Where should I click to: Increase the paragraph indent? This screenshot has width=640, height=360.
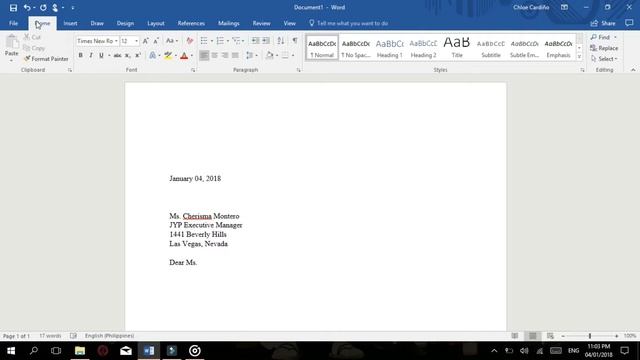click(x=266, y=41)
